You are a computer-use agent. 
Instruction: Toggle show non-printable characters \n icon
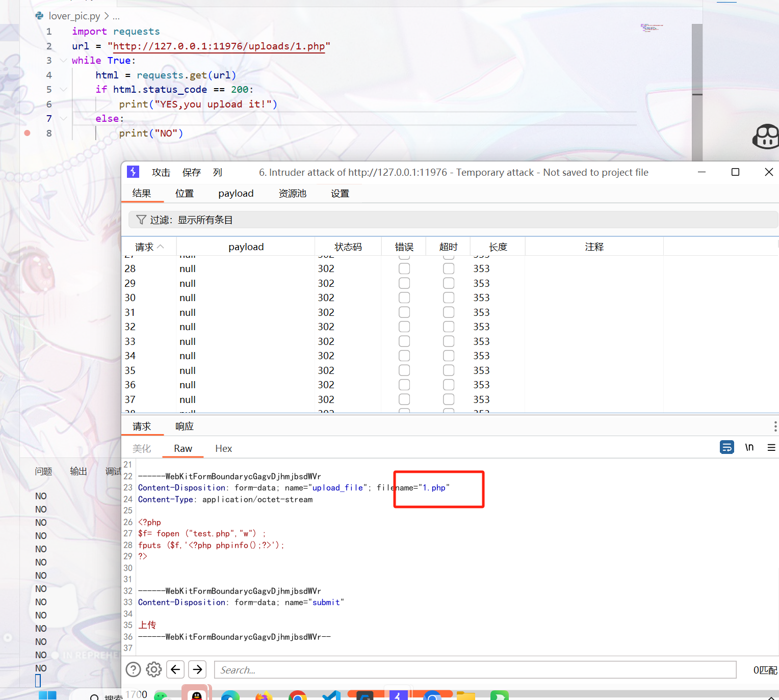pos(749,447)
